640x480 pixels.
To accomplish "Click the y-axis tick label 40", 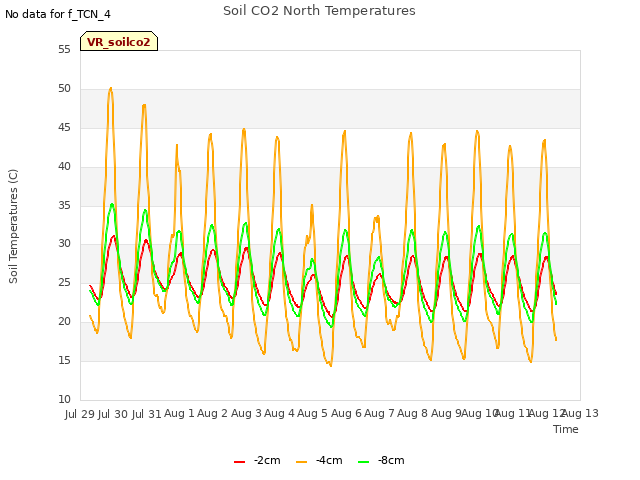I will [64, 167].
